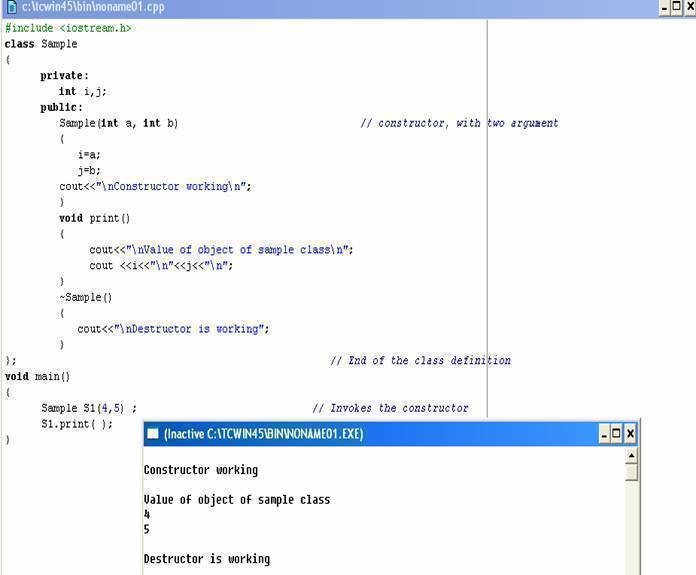Minimize the NONAME01.EXE console window

604,433
